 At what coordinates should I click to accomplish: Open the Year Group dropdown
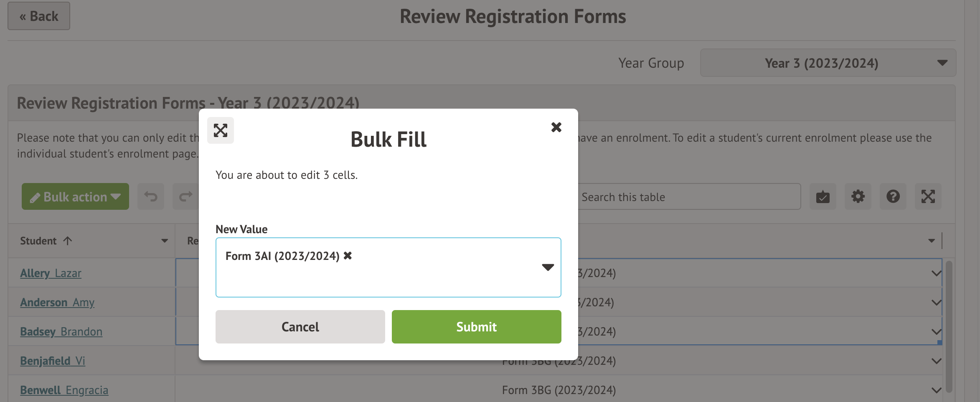pyautogui.click(x=828, y=63)
